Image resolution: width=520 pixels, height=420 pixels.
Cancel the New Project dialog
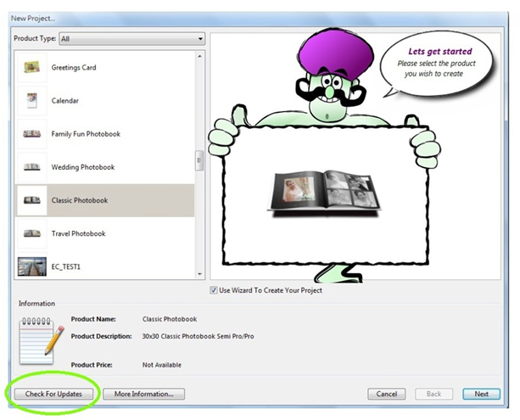click(x=387, y=394)
